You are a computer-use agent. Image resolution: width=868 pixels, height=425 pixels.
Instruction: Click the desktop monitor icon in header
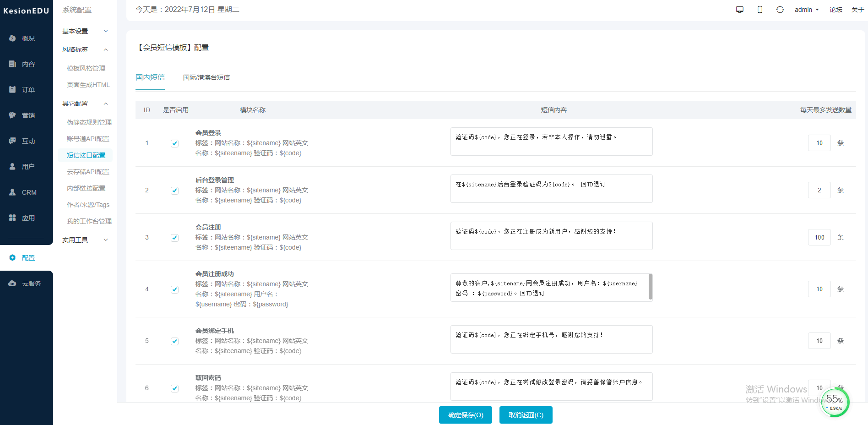tap(739, 10)
